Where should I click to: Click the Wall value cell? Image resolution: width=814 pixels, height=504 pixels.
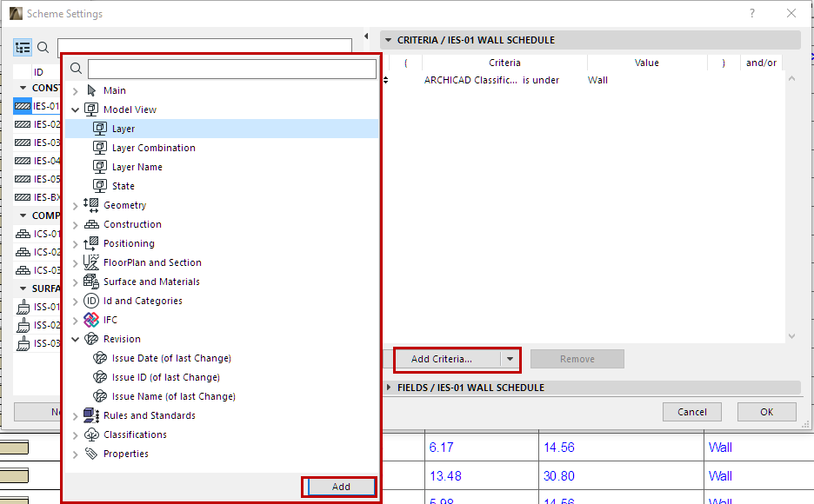(597, 80)
